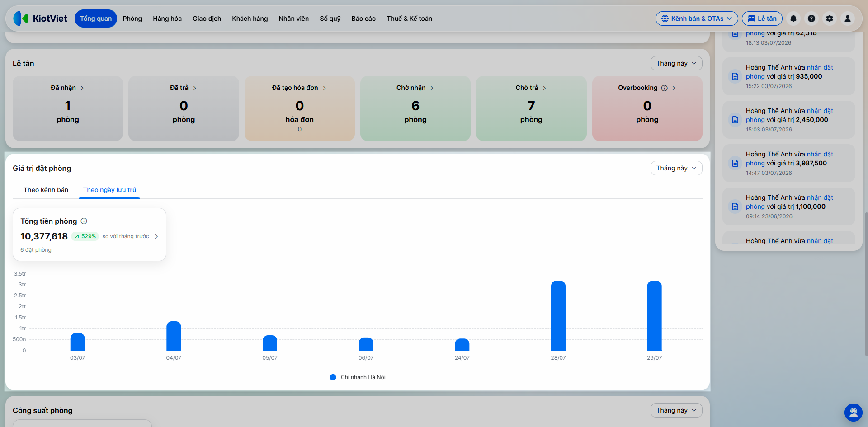Open the settings gear icon
This screenshot has height=427, width=868.
tap(830, 19)
